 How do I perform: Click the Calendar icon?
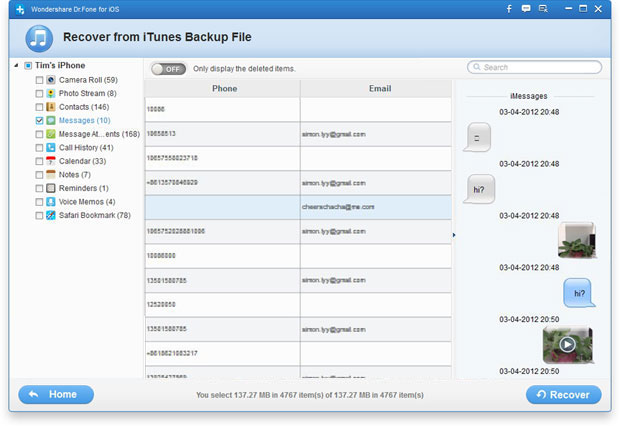pyautogui.click(x=51, y=161)
